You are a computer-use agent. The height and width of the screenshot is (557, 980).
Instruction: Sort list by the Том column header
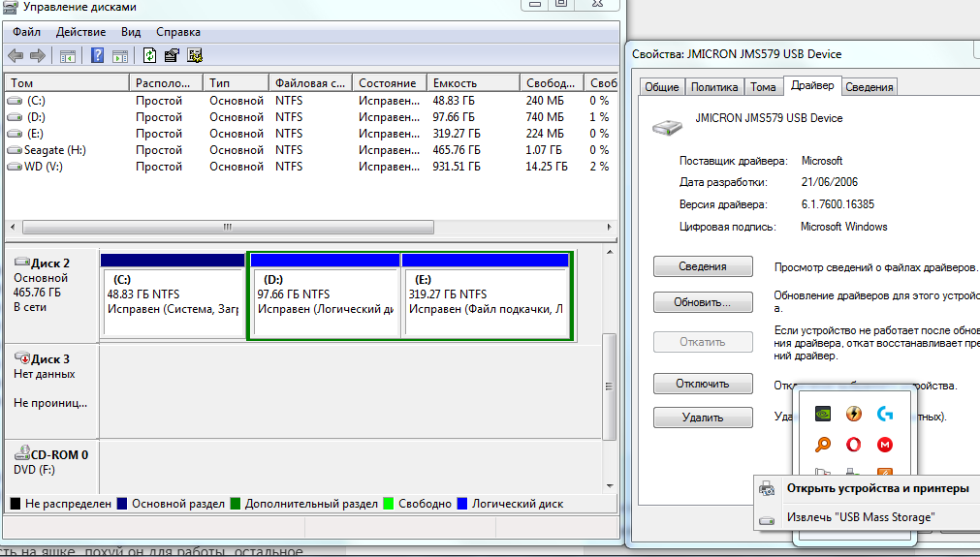67,83
